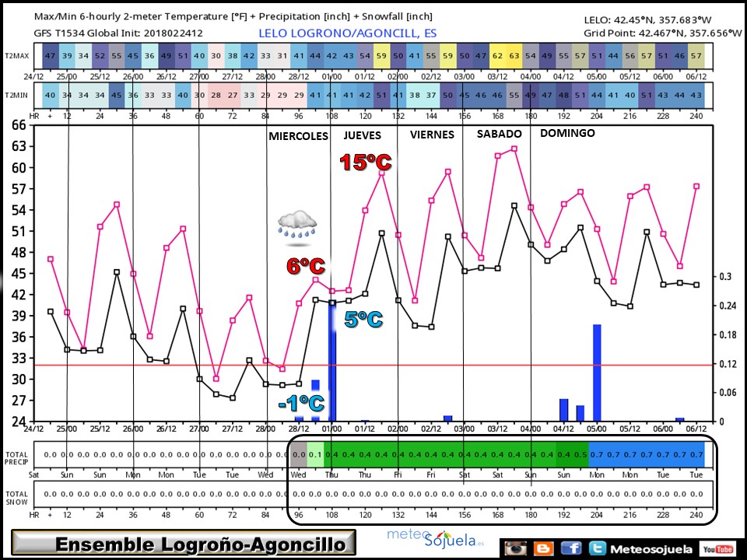Click the blue precipitation bar at 05/00
This screenshot has width=747, height=560.
(x=597, y=373)
